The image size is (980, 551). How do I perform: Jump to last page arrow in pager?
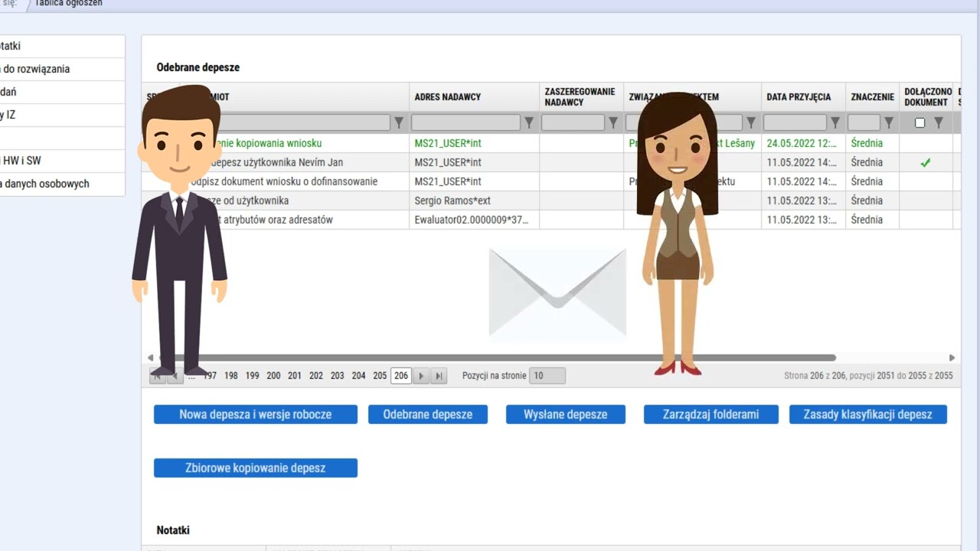click(x=439, y=376)
